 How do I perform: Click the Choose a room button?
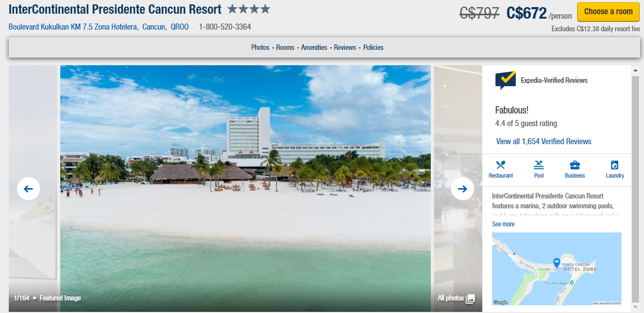click(x=608, y=12)
